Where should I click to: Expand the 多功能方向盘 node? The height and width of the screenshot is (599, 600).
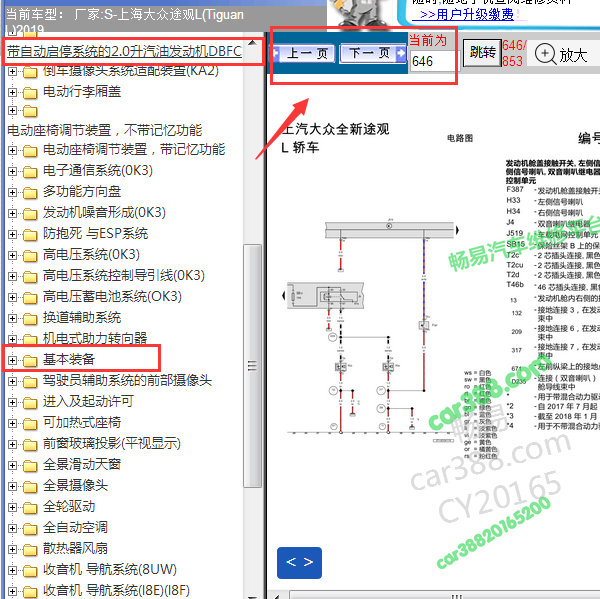tap(12, 192)
